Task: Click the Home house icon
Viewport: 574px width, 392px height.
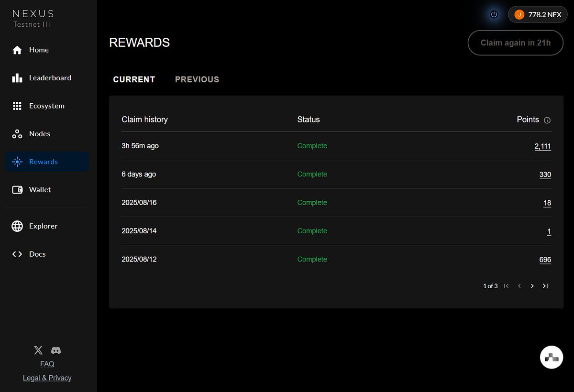Action: tap(17, 50)
